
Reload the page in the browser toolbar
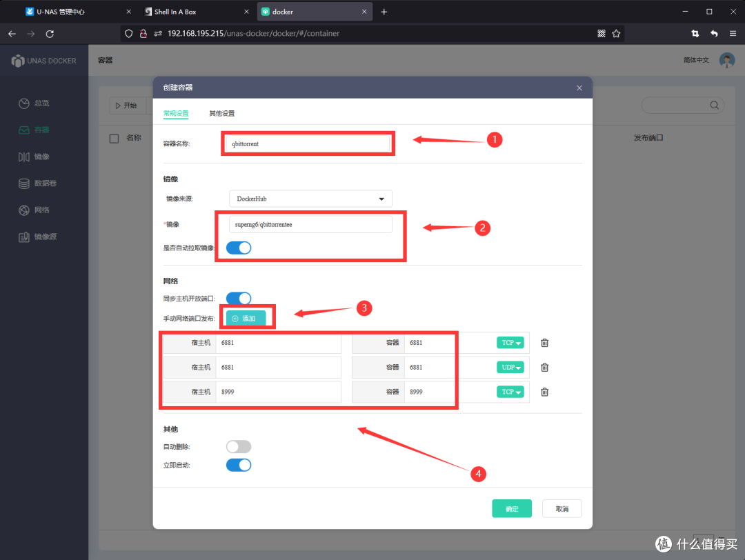click(x=50, y=33)
